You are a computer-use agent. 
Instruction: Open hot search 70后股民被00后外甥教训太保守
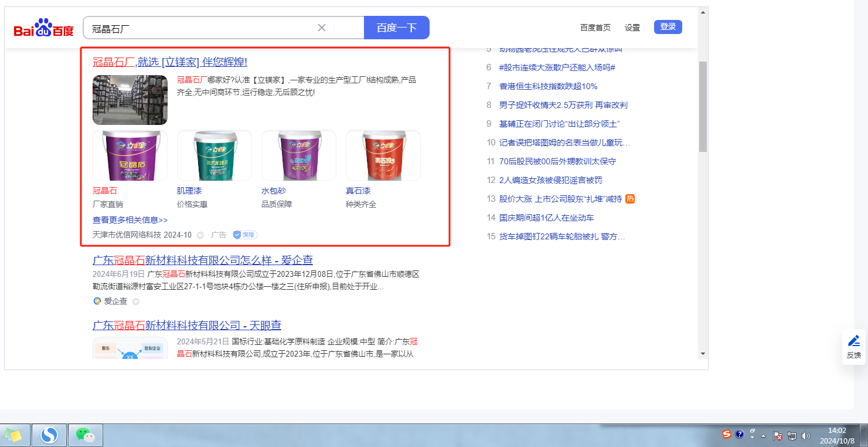[x=557, y=161]
